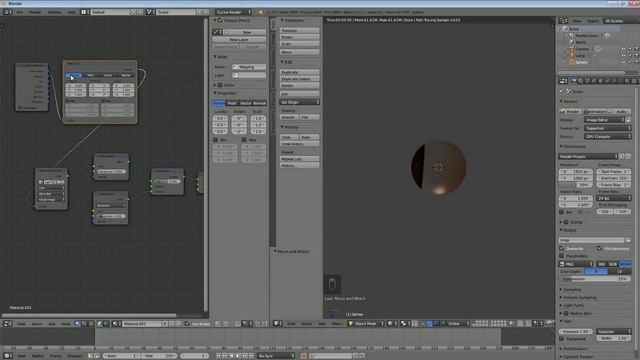This screenshot has width=640, height=360.
Task: Open the GPU Compute device dropdown
Action: coord(607,136)
